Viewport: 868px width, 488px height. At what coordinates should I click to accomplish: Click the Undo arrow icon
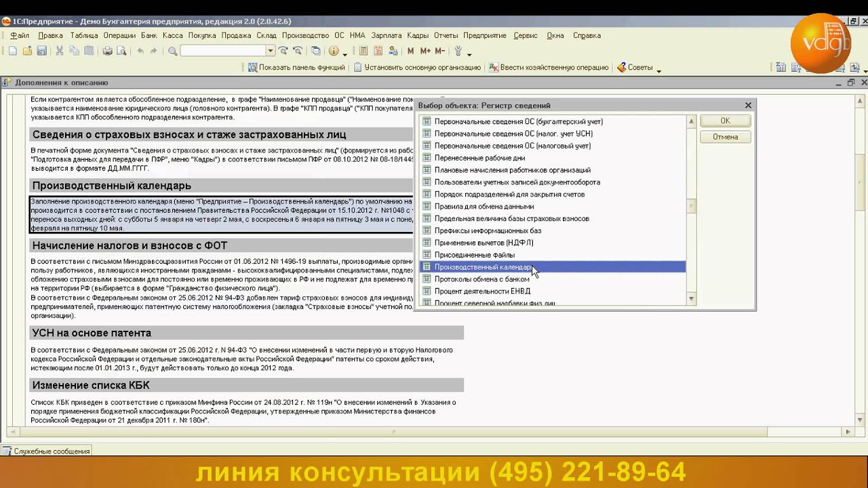tap(140, 51)
